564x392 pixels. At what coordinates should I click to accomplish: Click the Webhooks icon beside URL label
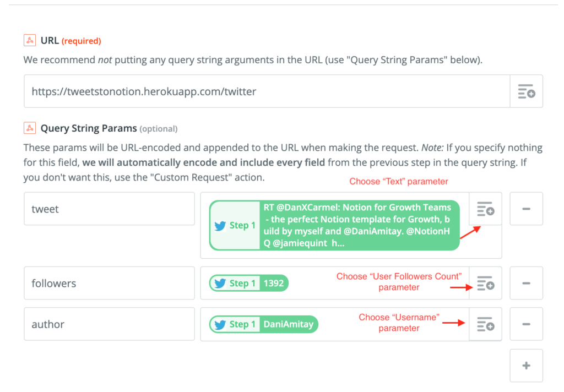tap(30, 40)
